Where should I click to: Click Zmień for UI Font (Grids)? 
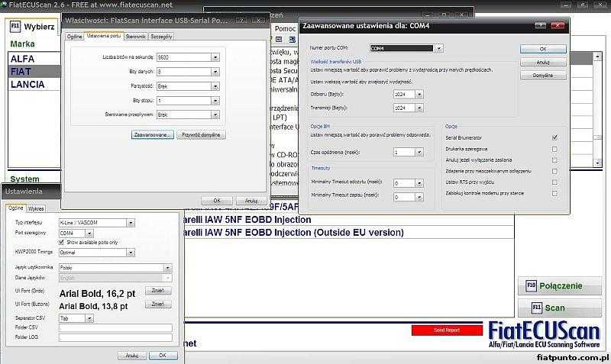click(158, 291)
